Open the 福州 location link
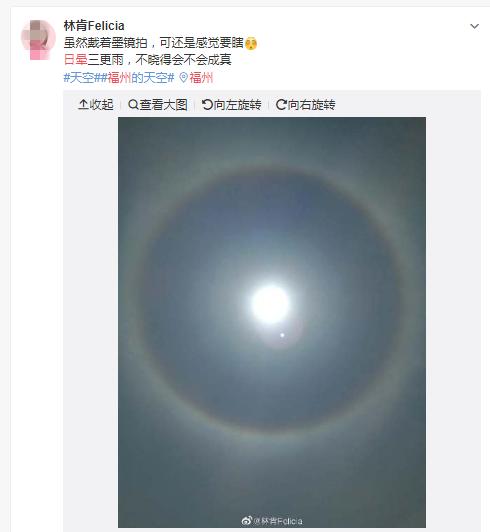This screenshot has height=532, width=490. 201,78
